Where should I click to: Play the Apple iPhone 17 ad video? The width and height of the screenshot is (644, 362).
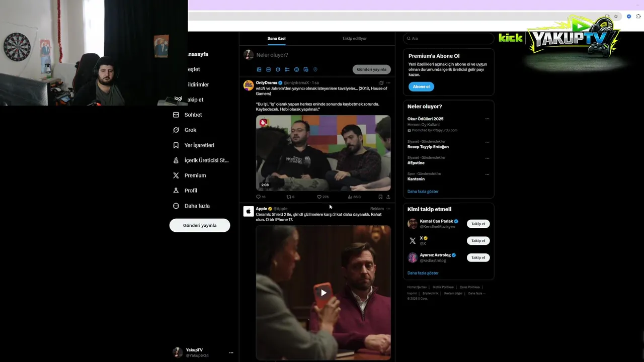(x=324, y=293)
